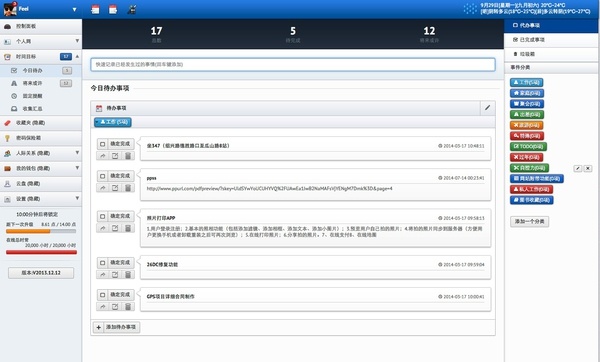
Task: Click the share arrow icon for 坐347 item
Action: coord(103,156)
